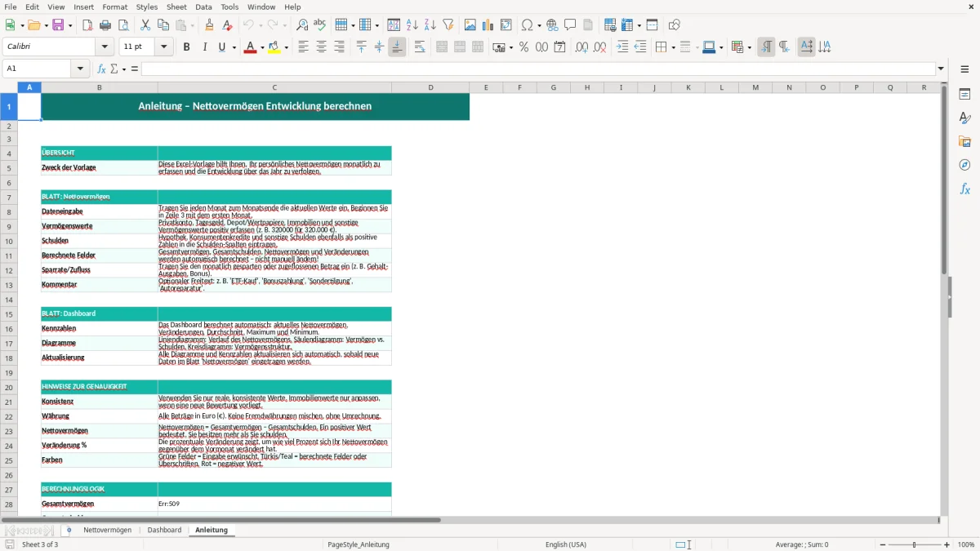Open the sidebar Gallery icon
The height and width of the screenshot is (551, 980).
(x=964, y=141)
